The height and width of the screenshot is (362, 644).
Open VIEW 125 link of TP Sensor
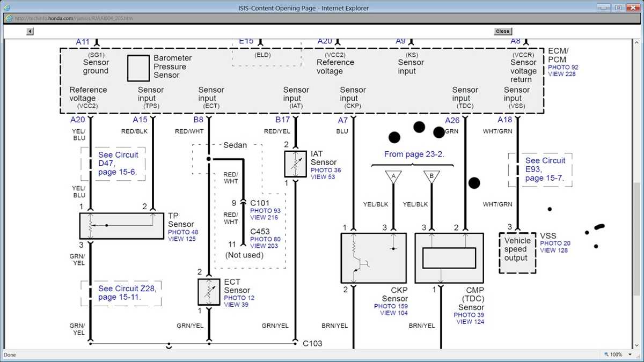[181, 239]
